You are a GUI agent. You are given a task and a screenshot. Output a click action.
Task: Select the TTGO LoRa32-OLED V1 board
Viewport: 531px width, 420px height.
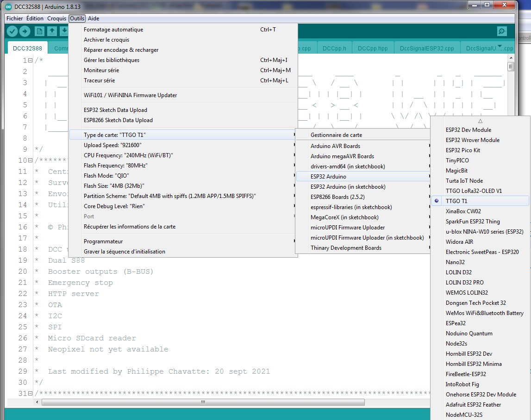pos(480,191)
